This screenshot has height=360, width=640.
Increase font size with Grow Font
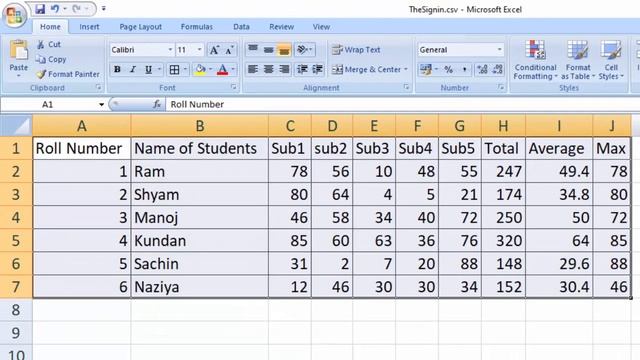tap(214, 50)
